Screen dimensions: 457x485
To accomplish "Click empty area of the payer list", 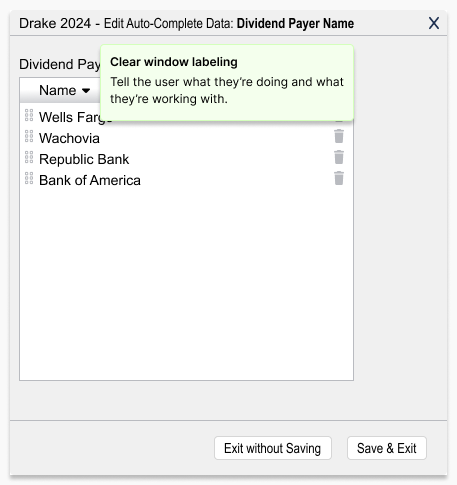I will click(x=186, y=283).
